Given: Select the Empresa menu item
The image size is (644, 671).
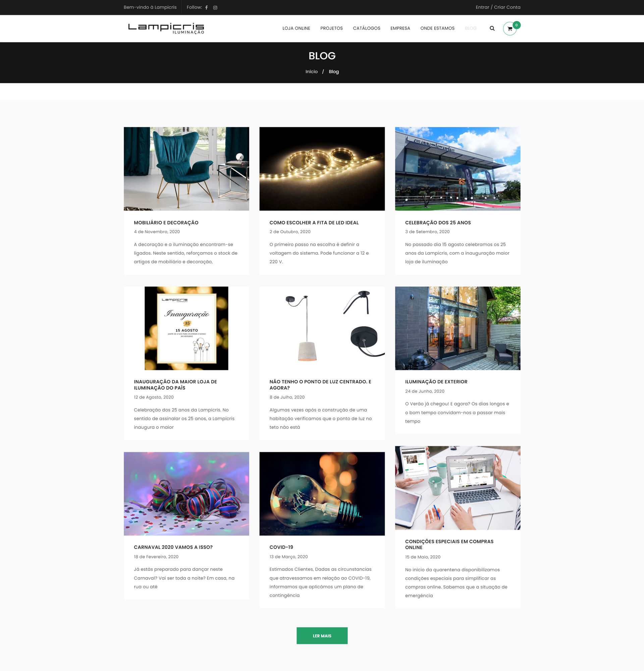Looking at the screenshot, I should coord(400,29).
